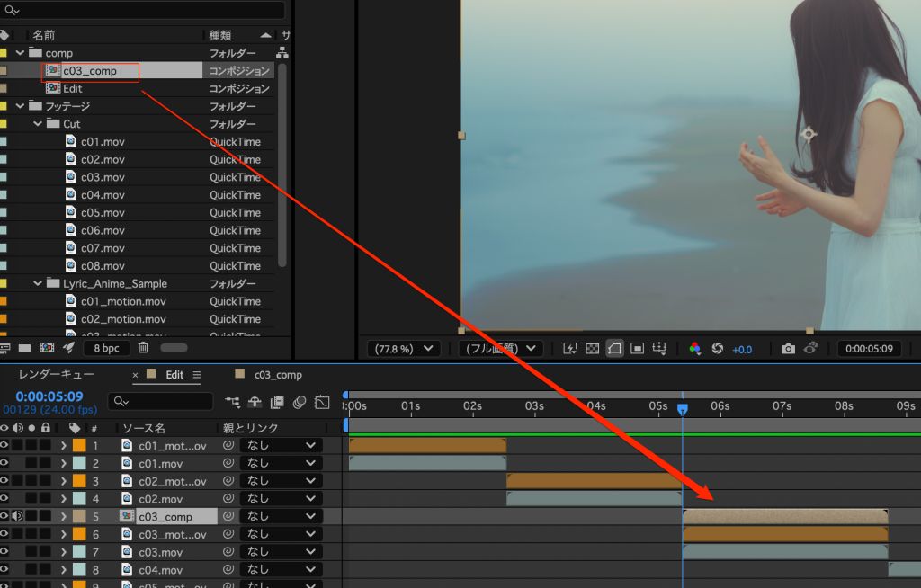Toggle mask and shape path visibility icon
The height and width of the screenshot is (588, 921).
click(x=614, y=348)
